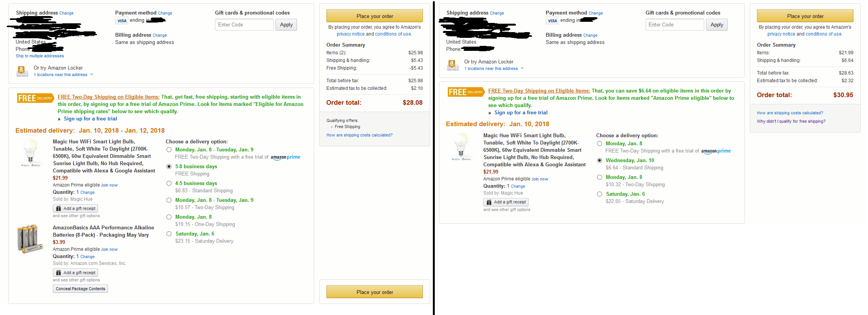Click the FREE delivery badge on the right order

pos(466,92)
